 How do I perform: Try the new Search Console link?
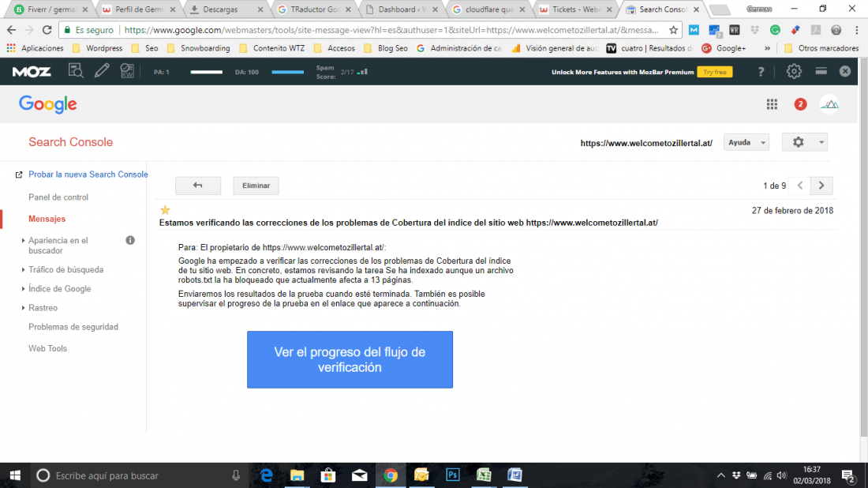point(88,175)
